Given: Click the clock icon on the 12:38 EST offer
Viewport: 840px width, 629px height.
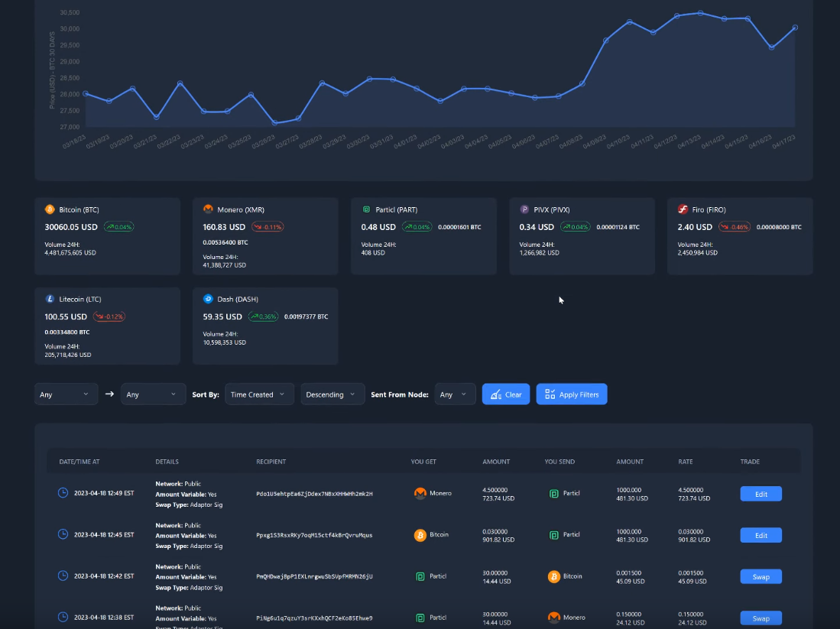Looking at the screenshot, I should coord(63,618).
